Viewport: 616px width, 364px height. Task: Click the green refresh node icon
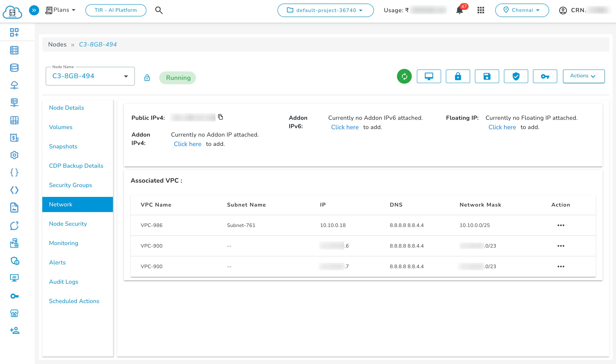coord(404,76)
